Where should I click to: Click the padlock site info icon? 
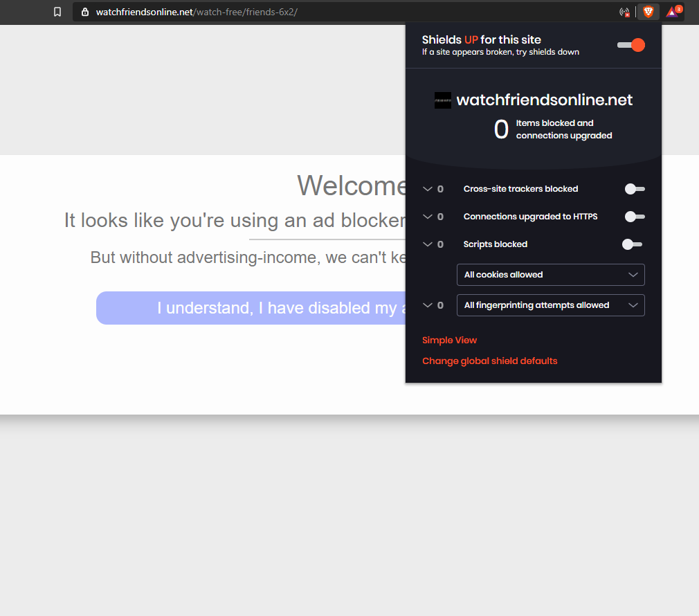(x=84, y=12)
